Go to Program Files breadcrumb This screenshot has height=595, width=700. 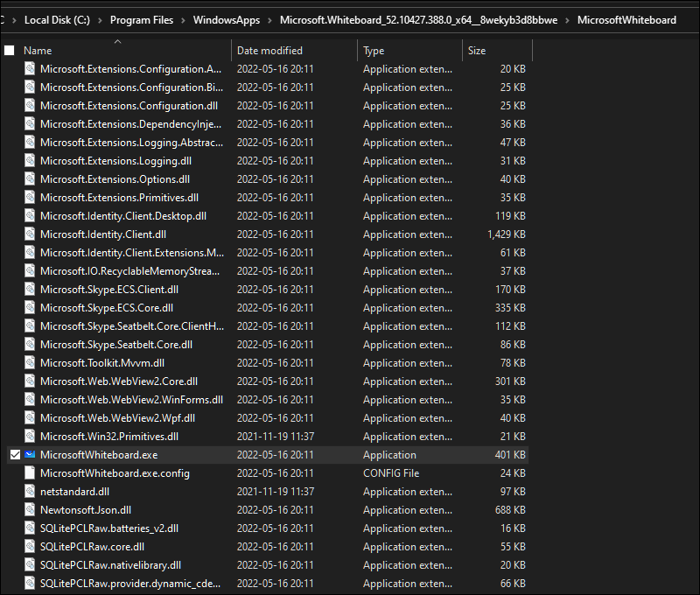142,20
